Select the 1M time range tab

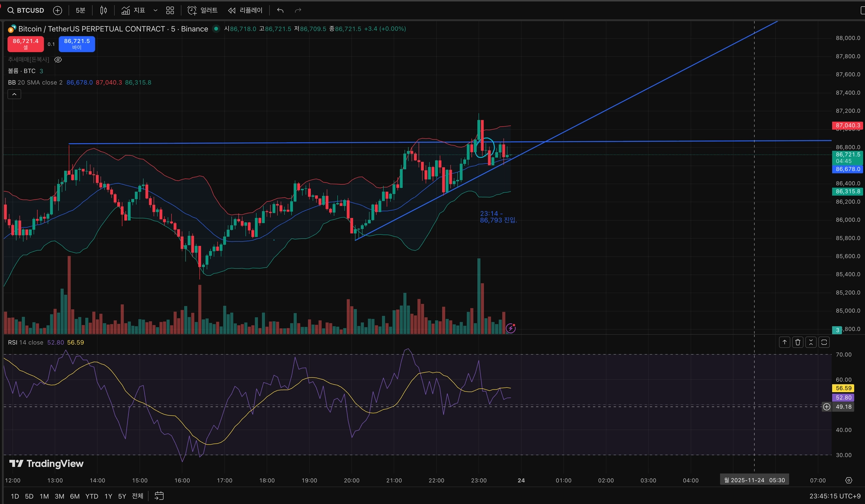[44, 496]
